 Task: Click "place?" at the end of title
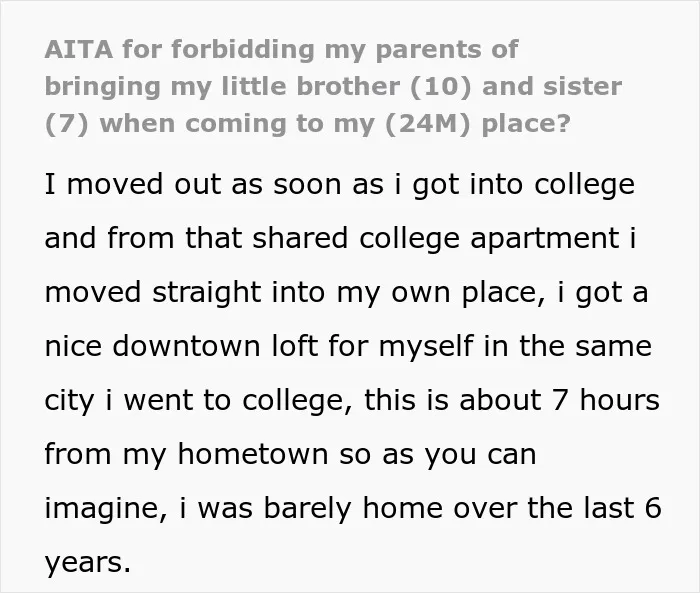pyautogui.click(x=526, y=125)
